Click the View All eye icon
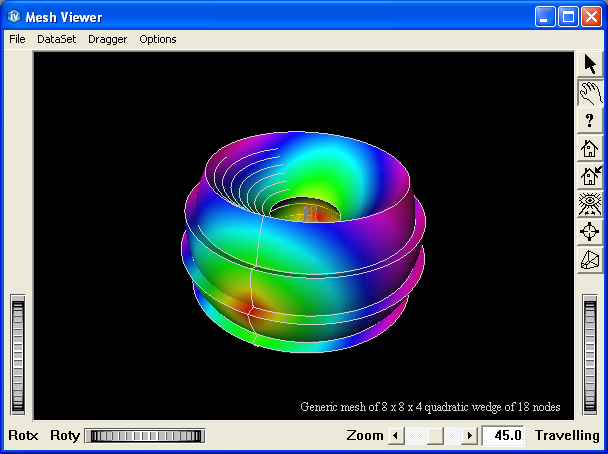This screenshot has height=454, width=608. (590, 205)
